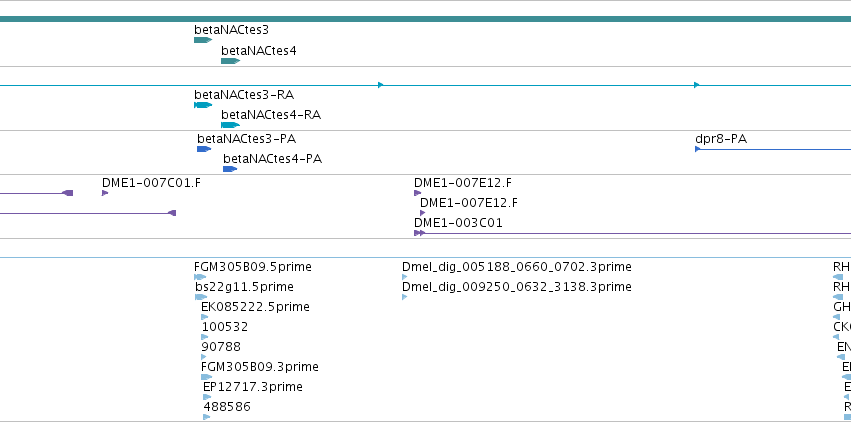Select the betaNACtes3 gene arrow glyph

click(x=203, y=40)
